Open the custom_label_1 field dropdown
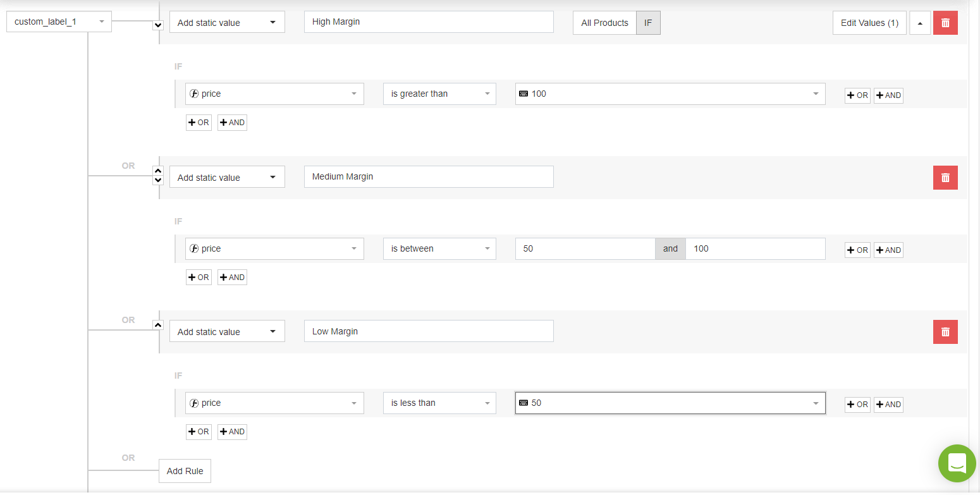 pyautogui.click(x=59, y=21)
